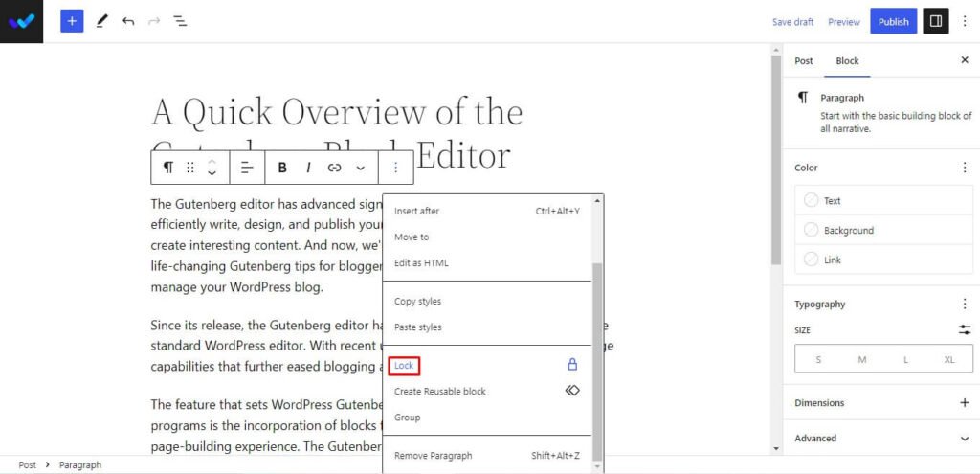Viewport: 980px width, 474px height.
Task: Select font size XL
Action: coord(949,359)
